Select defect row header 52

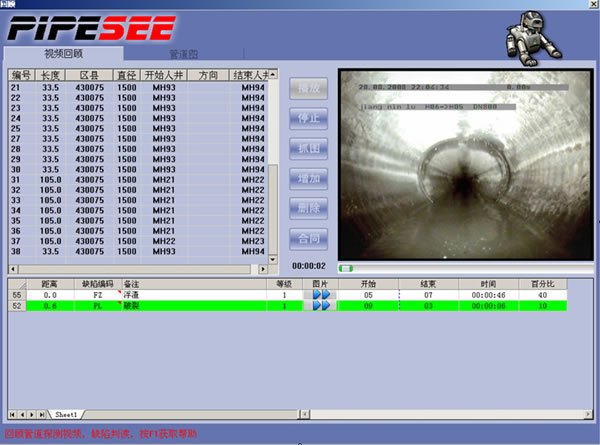(17, 306)
